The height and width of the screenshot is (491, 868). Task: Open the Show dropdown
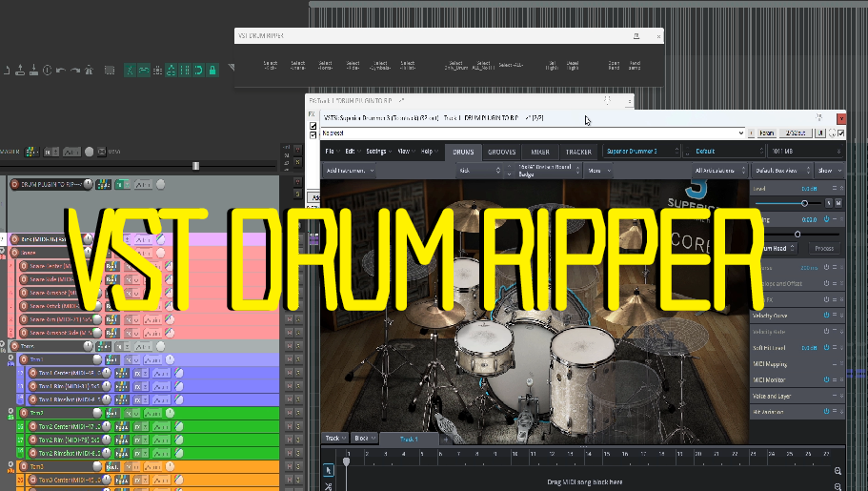click(x=829, y=171)
